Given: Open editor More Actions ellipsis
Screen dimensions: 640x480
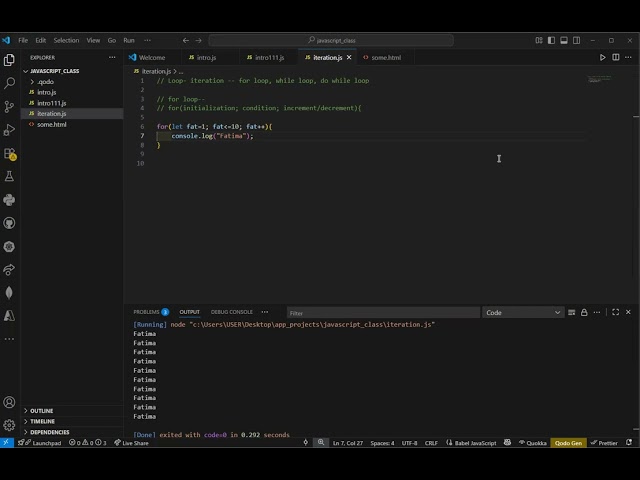Looking at the screenshot, I should (x=628, y=58).
